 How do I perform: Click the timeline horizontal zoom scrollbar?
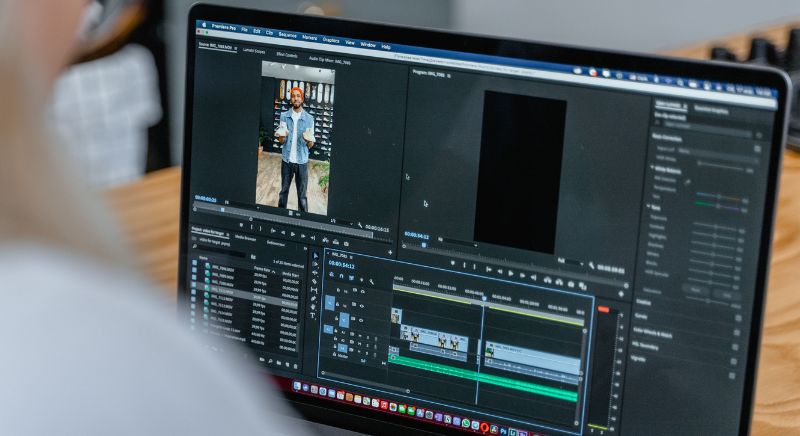(x=365, y=382)
